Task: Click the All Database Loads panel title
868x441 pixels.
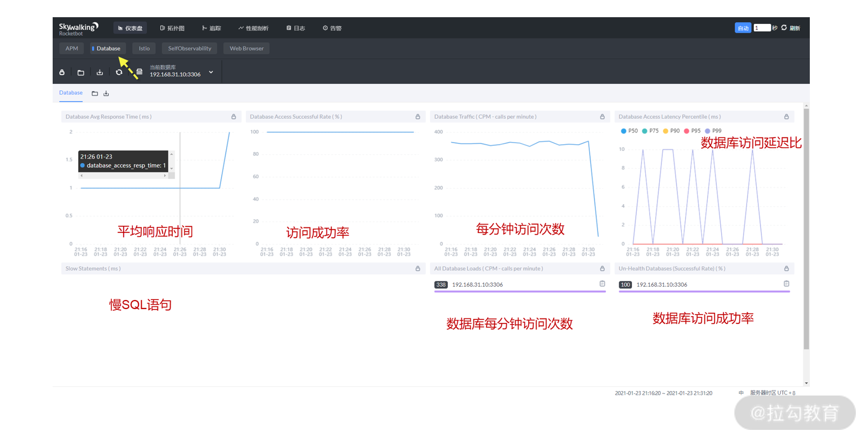Action: [489, 268]
